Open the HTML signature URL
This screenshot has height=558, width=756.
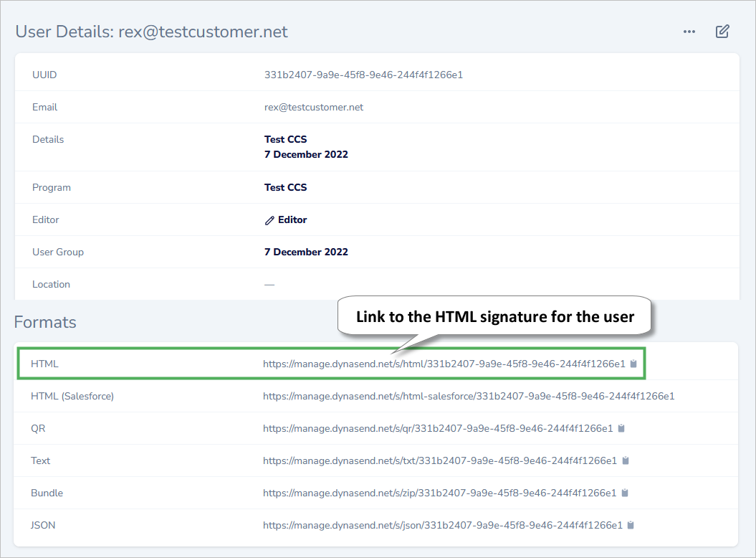click(x=444, y=364)
